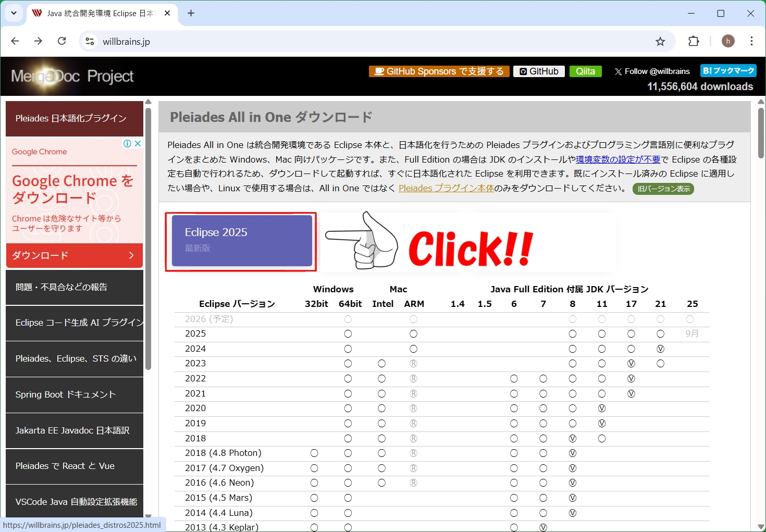Viewport: 766px width, 532px height.
Task: Open Spring Boot ドキュメント sidebar item
Action: [75, 395]
